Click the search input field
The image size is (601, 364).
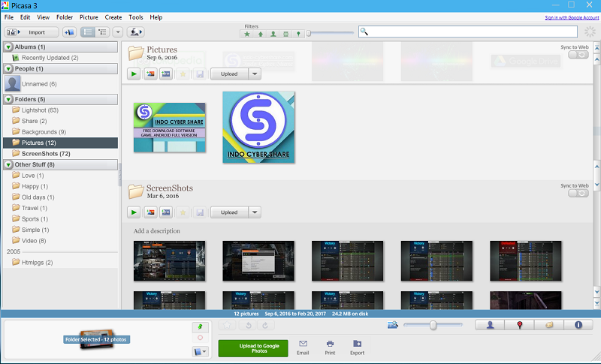click(x=468, y=32)
